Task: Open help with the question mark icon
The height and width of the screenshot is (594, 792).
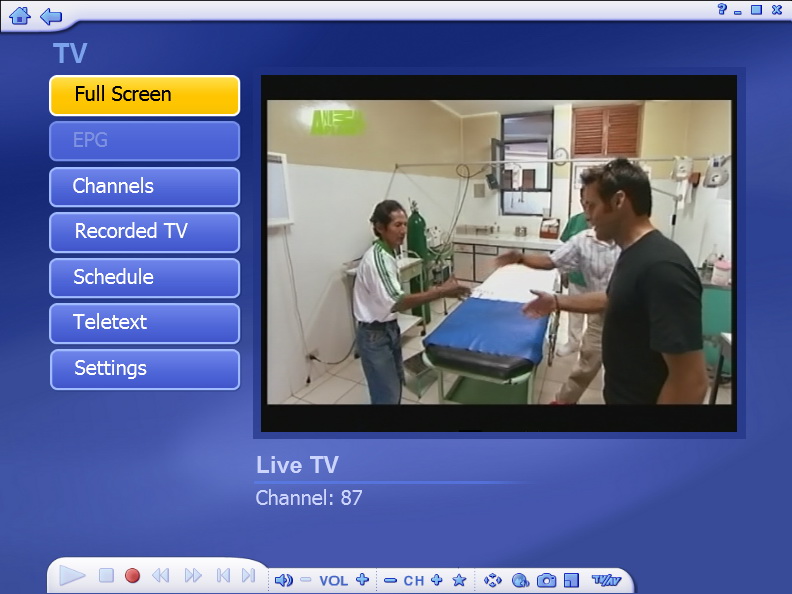Action: (x=721, y=9)
